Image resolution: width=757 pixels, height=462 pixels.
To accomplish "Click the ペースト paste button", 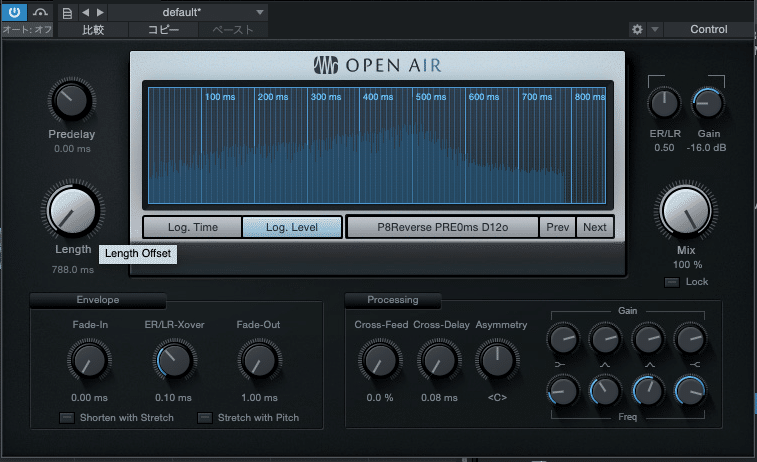I will [233, 30].
